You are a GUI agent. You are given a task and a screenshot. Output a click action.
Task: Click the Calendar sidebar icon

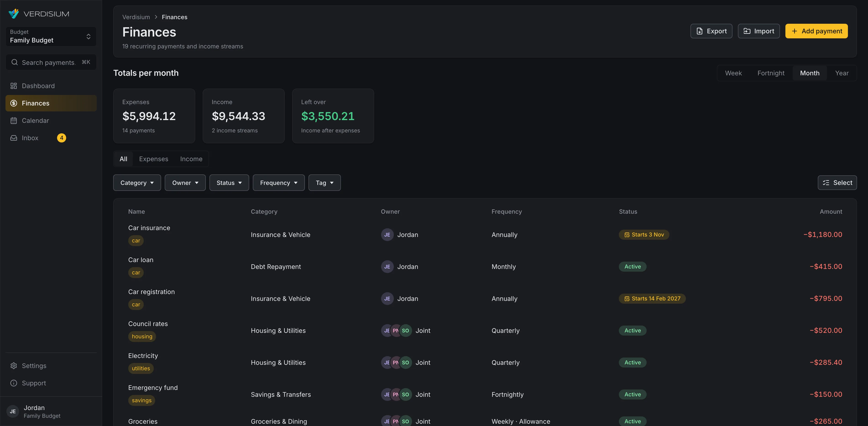pos(13,121)
